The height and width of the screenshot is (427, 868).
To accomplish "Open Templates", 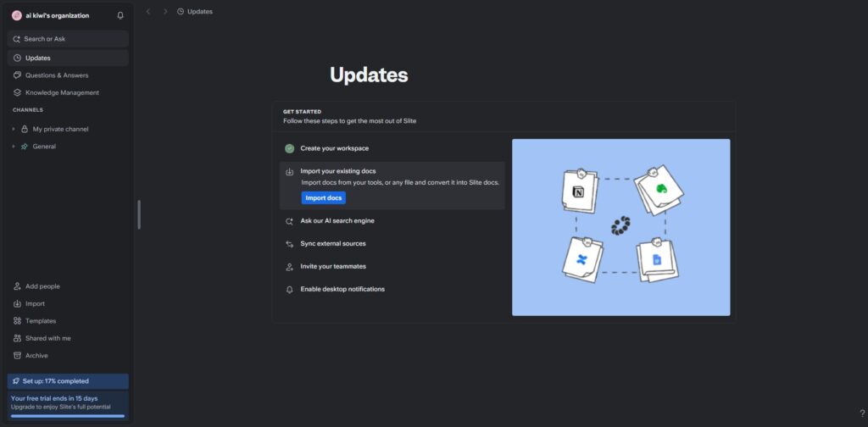I will [41, 321].
